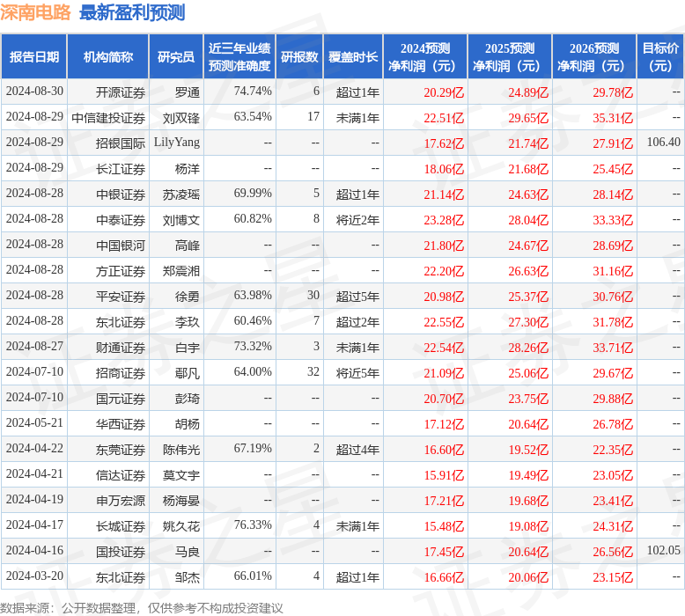Click target price 106.40

point(663,143)
